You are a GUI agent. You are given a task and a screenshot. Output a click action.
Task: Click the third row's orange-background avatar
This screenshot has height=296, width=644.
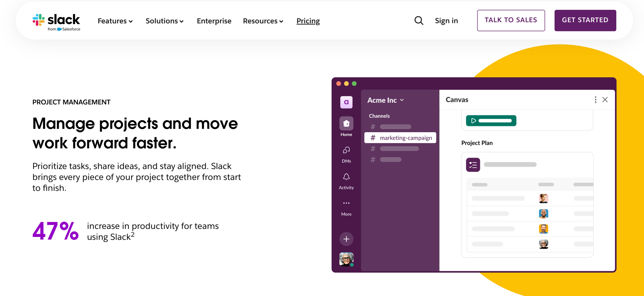click(543, 229)
